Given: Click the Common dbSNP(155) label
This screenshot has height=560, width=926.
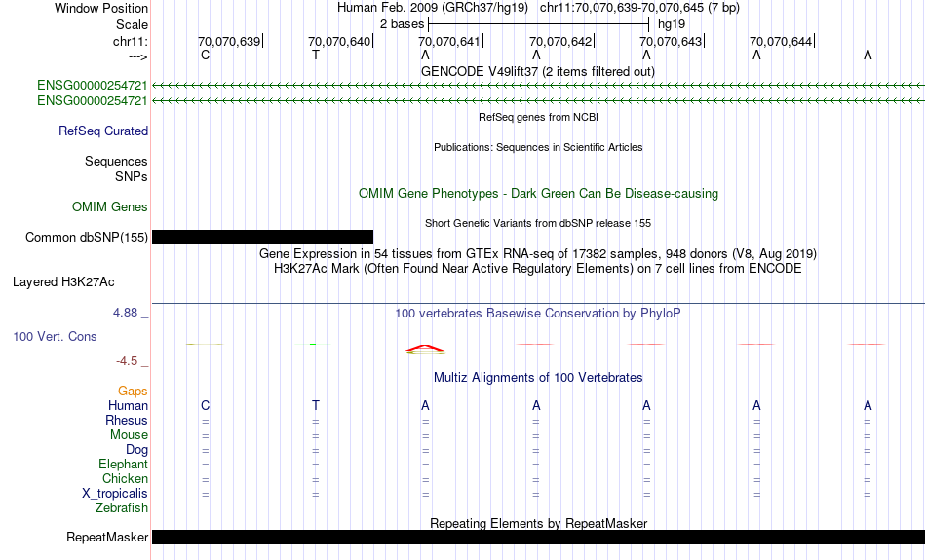Looking at the screenshot, I should 87,238.
